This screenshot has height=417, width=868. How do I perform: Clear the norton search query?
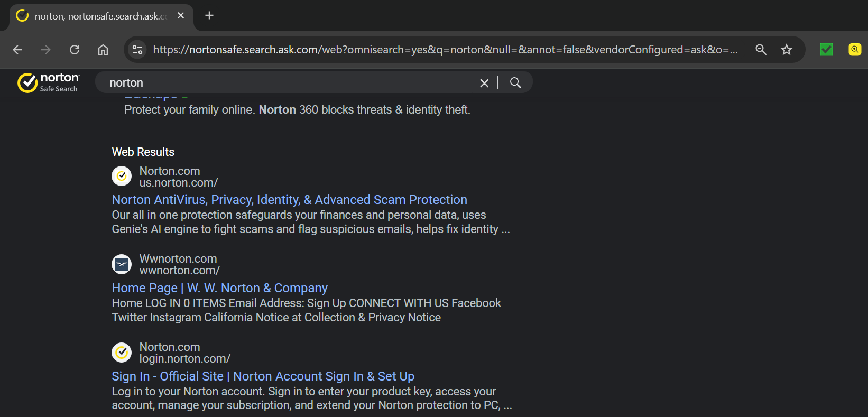click(484, 83)
